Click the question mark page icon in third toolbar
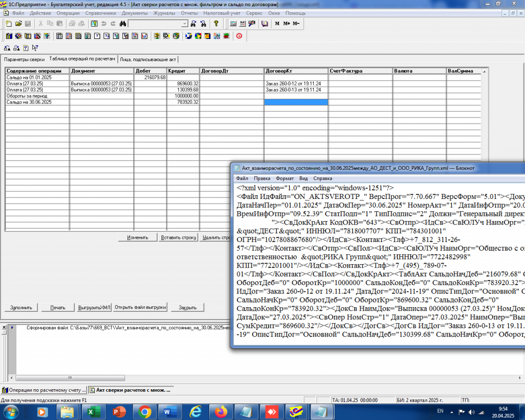 [x=26, y=48]
